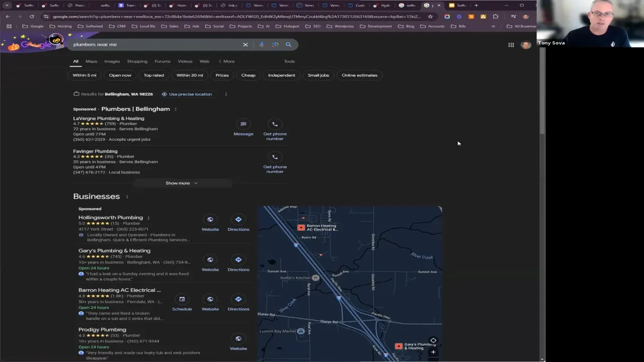Apply the Independent filter chip

(x=281, y=75)
